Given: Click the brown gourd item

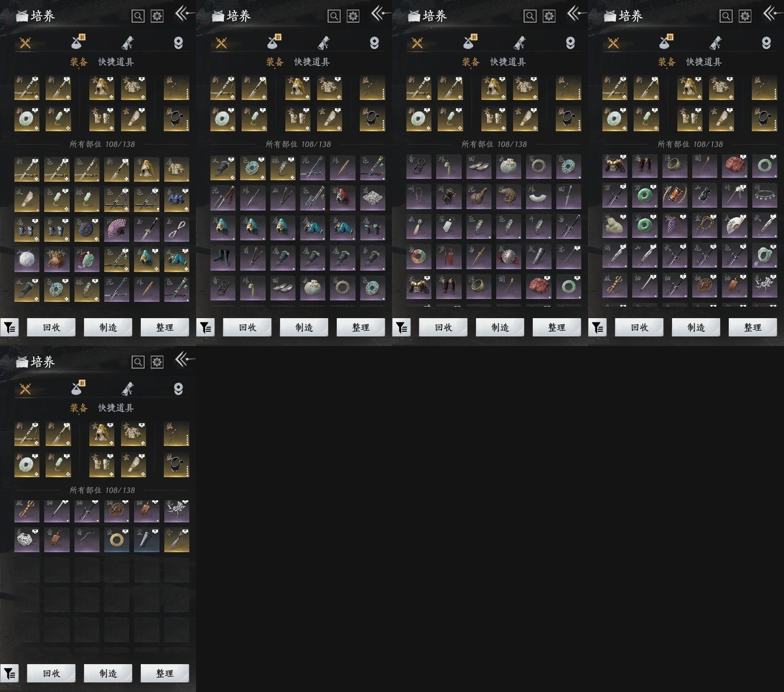Looking at the screenshot, I should 478,196.
